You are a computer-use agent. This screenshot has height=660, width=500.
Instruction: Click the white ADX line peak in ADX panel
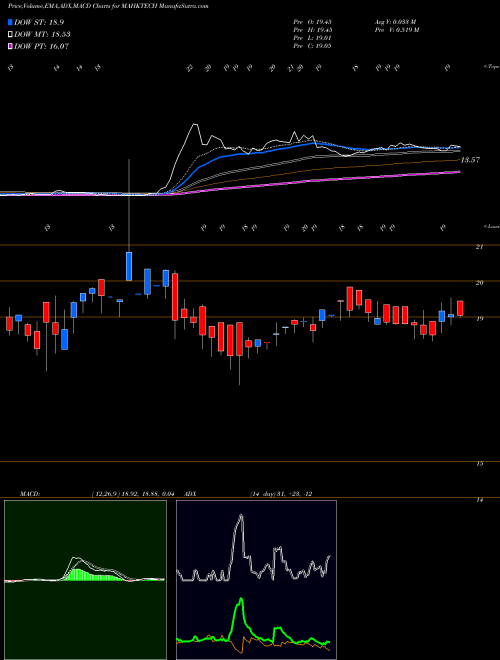[241, 516]
